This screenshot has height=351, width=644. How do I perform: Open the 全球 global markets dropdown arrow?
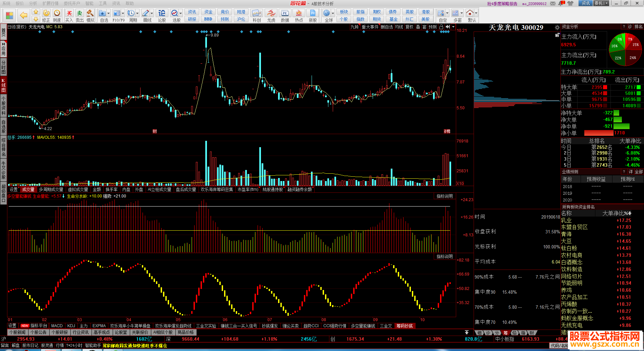pyautogui.click(x=333, y=13)
